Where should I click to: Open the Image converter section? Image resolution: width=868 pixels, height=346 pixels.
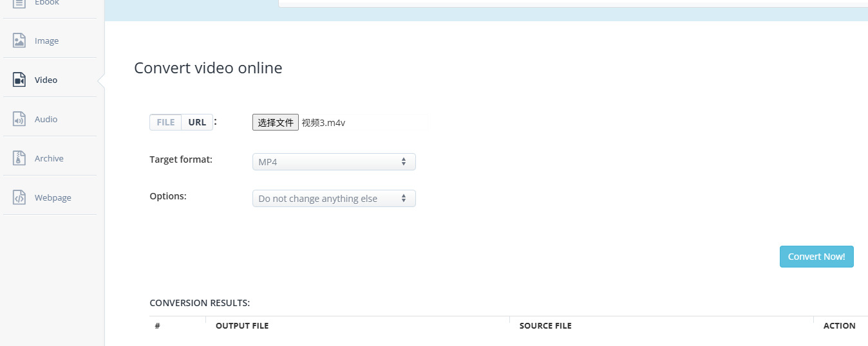point(46,41)
